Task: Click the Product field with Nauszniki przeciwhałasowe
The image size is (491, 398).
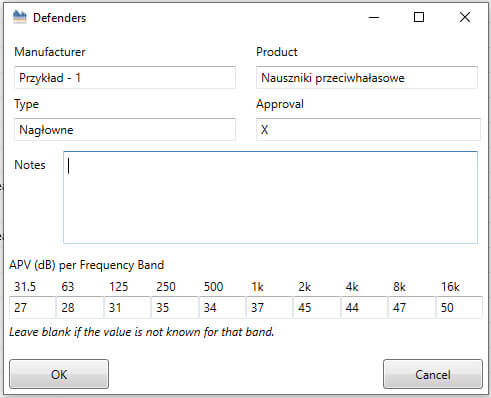Action: click(x=367, y=78)
